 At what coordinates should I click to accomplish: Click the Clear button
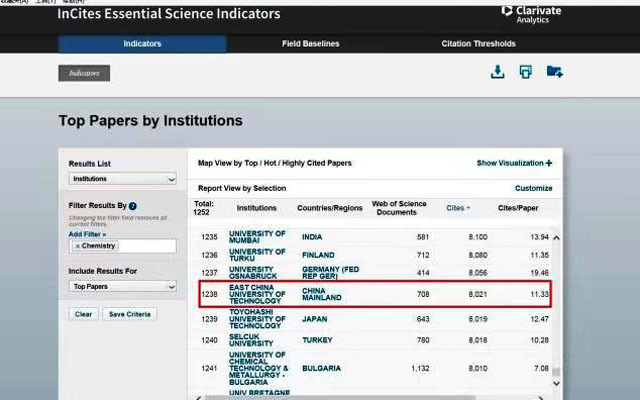[x=83, y=314]
